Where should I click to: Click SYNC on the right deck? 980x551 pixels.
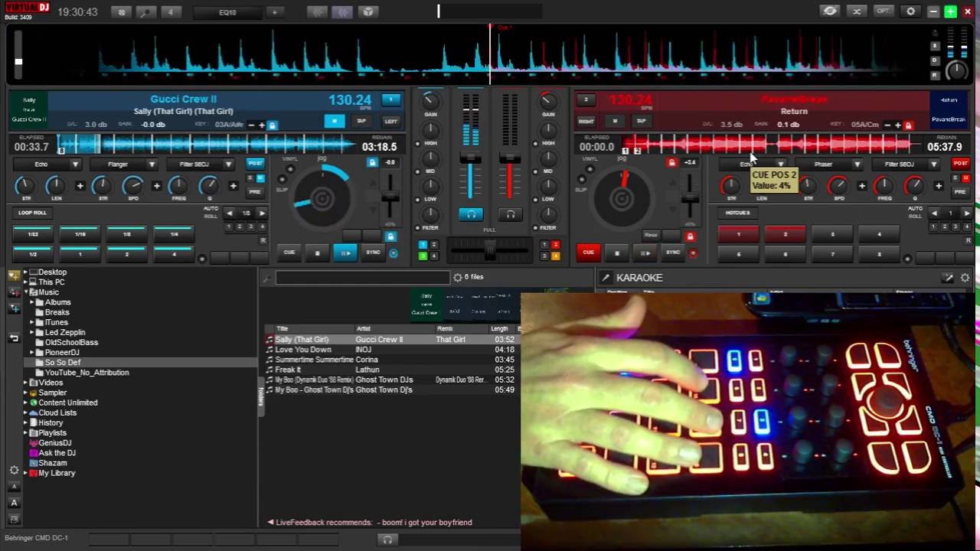click(673, 253)
